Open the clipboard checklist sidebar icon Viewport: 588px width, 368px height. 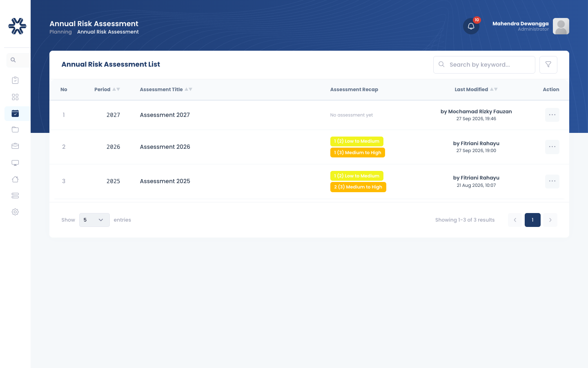(15, 80)
